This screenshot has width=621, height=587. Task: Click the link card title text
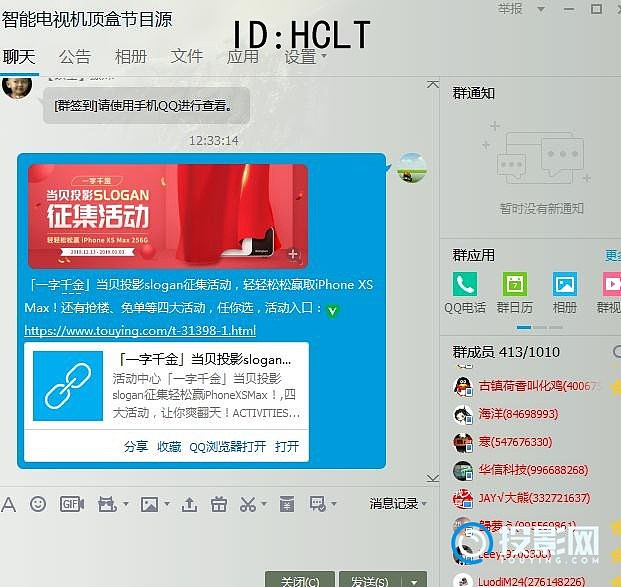click(205, 360)
